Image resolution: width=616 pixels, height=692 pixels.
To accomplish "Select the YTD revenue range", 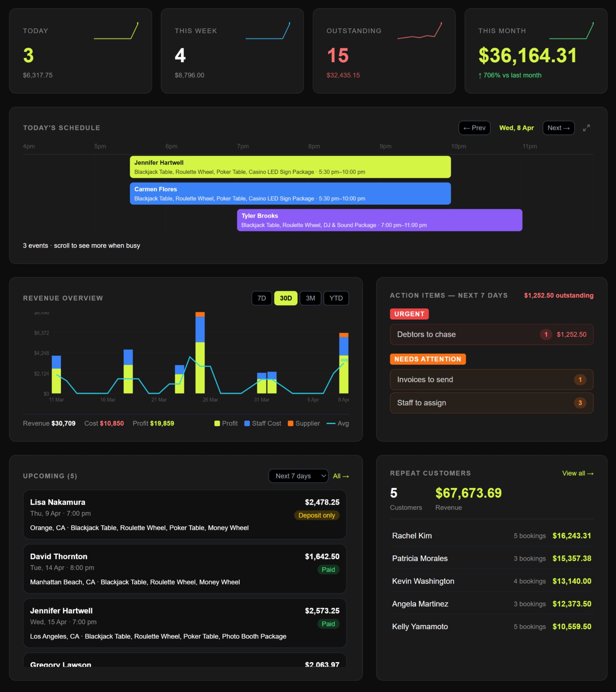I will [x=336, y=298].
